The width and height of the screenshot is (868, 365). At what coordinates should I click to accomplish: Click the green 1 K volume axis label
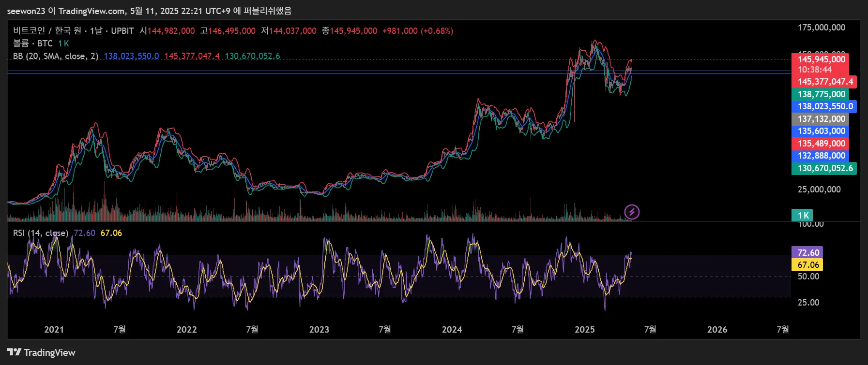[803, 216]
